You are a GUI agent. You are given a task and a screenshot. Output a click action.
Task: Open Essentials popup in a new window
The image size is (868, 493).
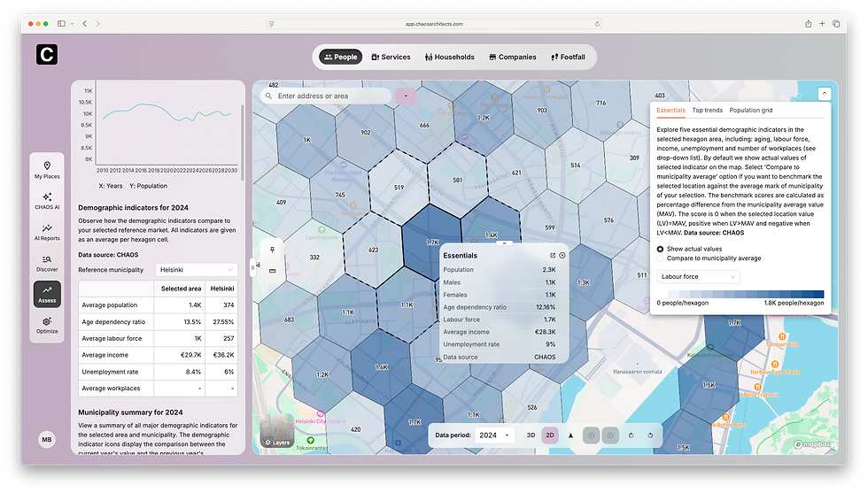pyautogui.click(x=553, y=255)
